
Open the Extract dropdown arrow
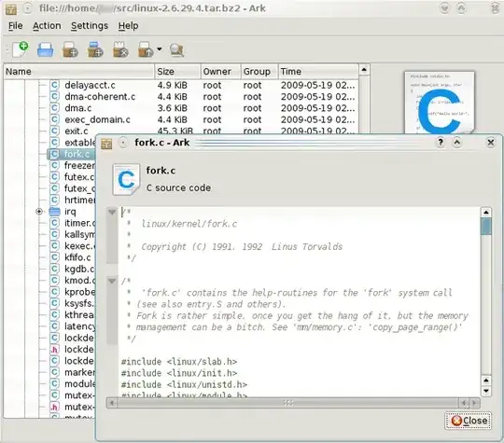pyautogui.click(x=160, y=49)
